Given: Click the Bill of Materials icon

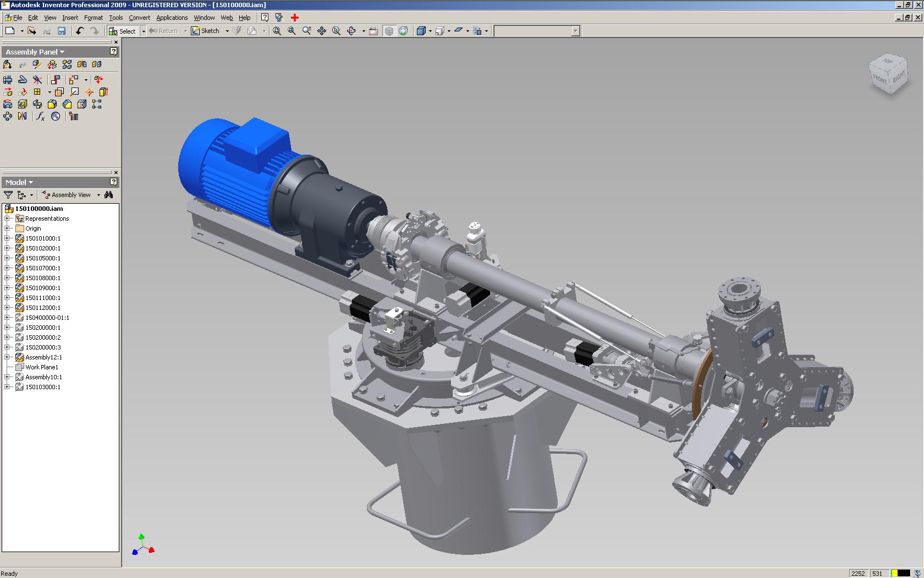Looking at the screenshot, I should 74,116.
